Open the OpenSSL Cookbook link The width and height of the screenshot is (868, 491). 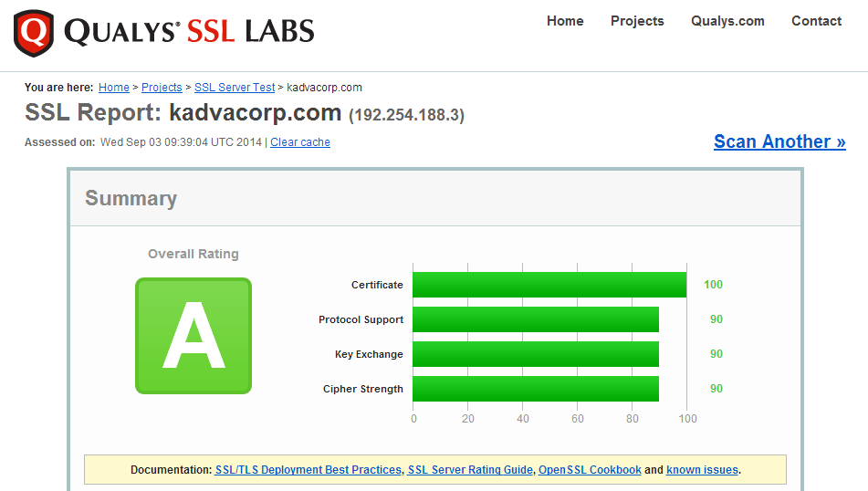coord(590,470)
